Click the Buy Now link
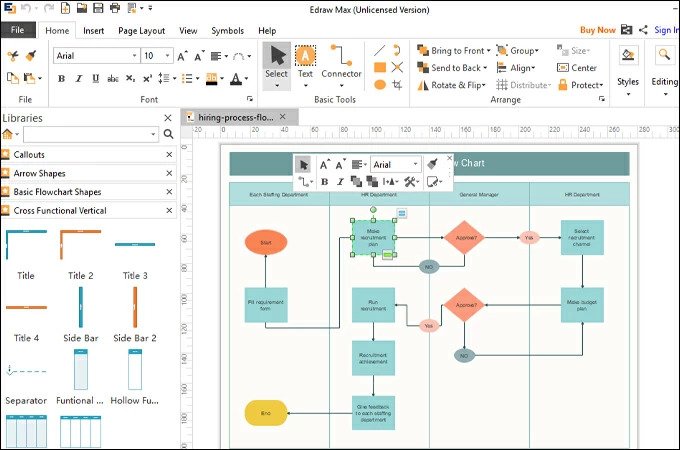Image resolution: width=680 pixels, height=450 pixels. (x=598, y=30)
